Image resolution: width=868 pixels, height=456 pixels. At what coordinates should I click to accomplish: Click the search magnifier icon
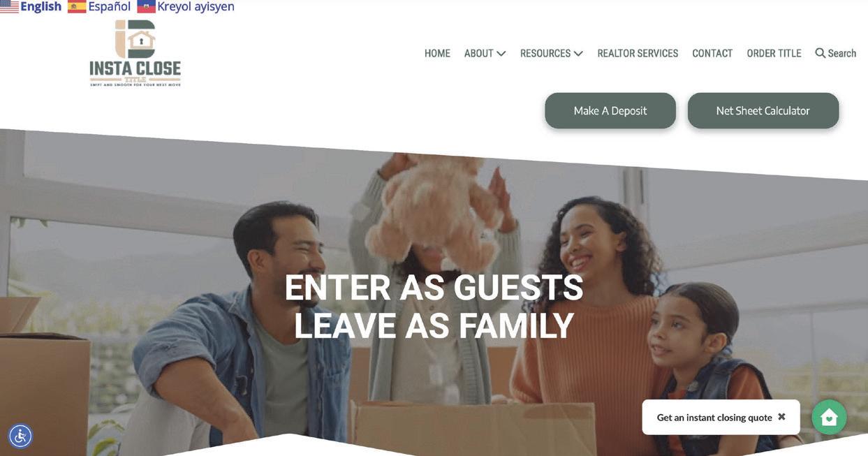point(821,53)
